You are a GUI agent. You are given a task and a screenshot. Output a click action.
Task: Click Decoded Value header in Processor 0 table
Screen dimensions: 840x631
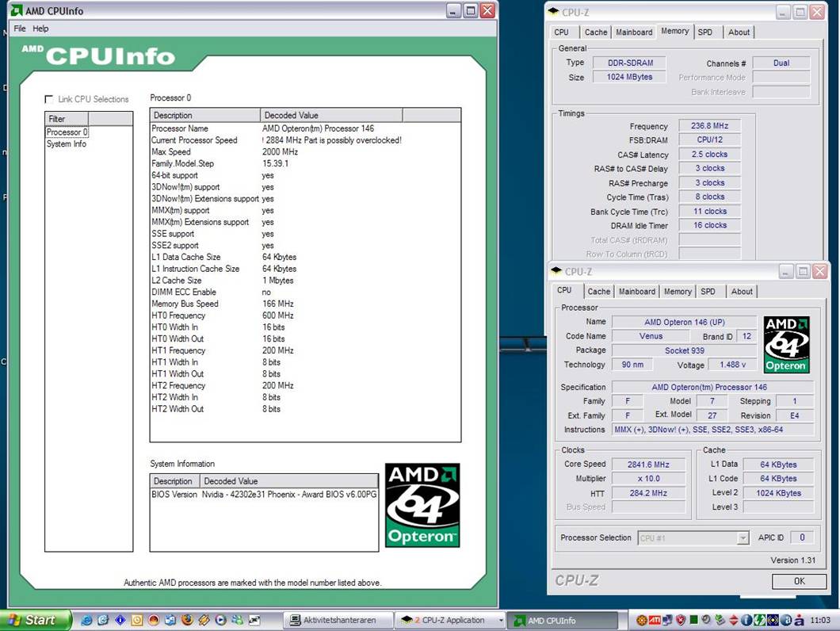pyautogui.click(x=331, y=115)
